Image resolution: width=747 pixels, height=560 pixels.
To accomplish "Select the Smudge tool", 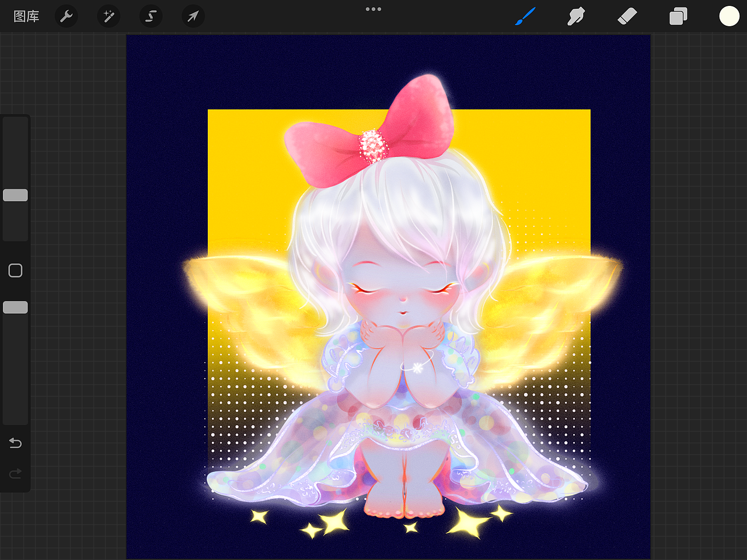I will tap(576, 16).
